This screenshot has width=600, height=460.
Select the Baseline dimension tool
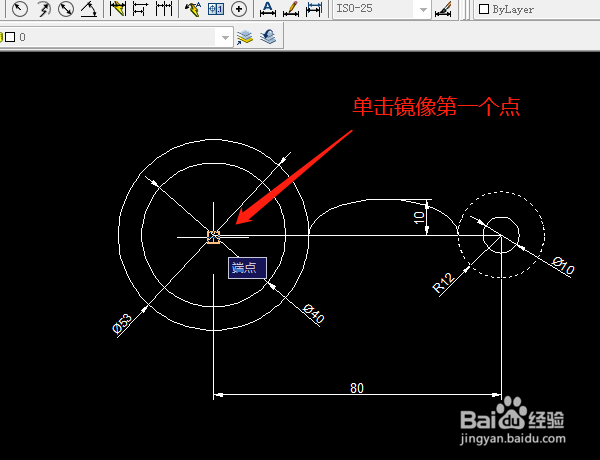tap(140, 9)
